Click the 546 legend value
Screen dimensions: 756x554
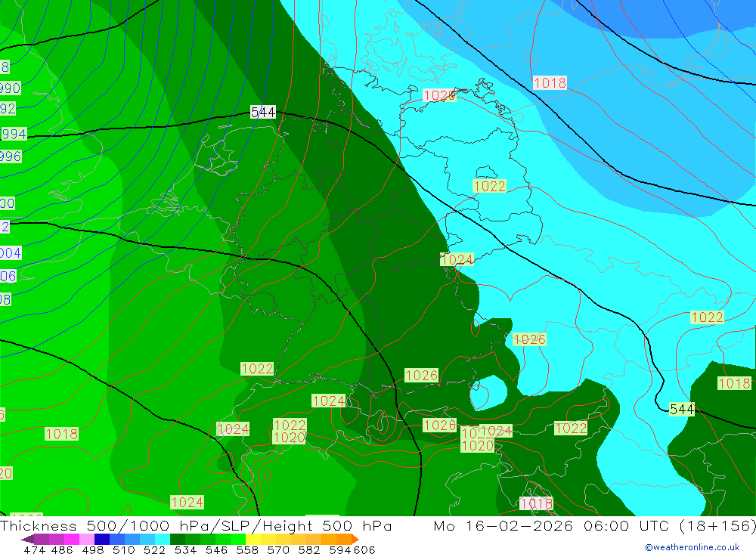click(x=216, y=549)
